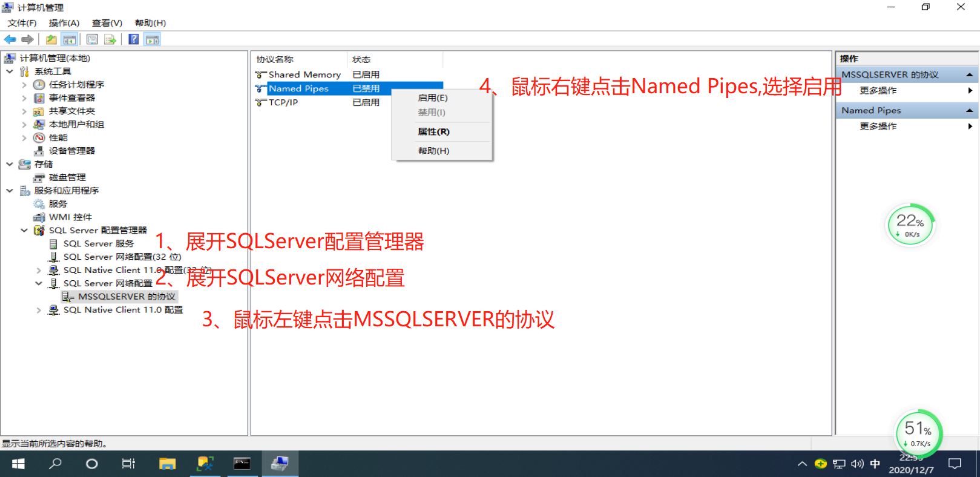The image size is (980, 477).
Task: Select SQL Server 服务 in the tree
Action: pos(99,244)
